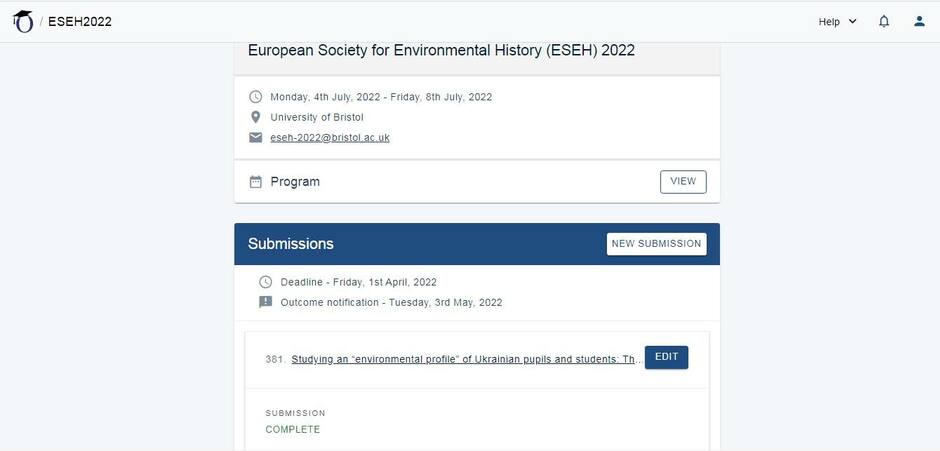Click the clock icon beside conference dates
The image size is (940, 451).
coord(255,97)
